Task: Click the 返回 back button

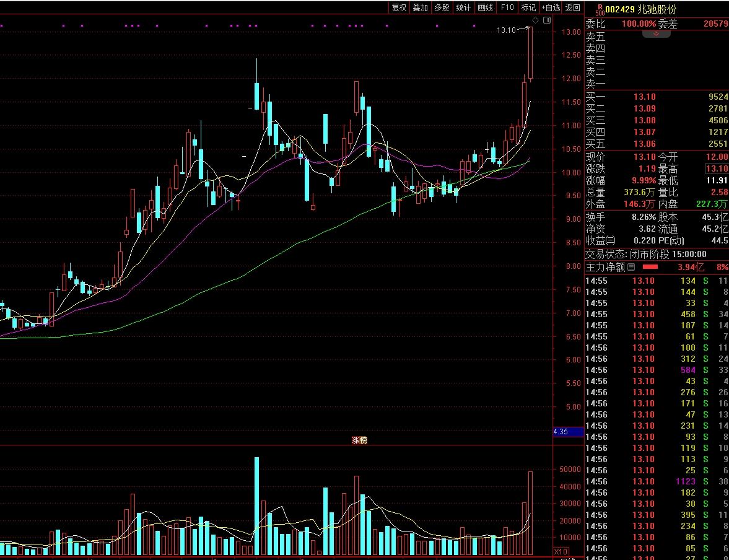Action: [x=573, y=7]
